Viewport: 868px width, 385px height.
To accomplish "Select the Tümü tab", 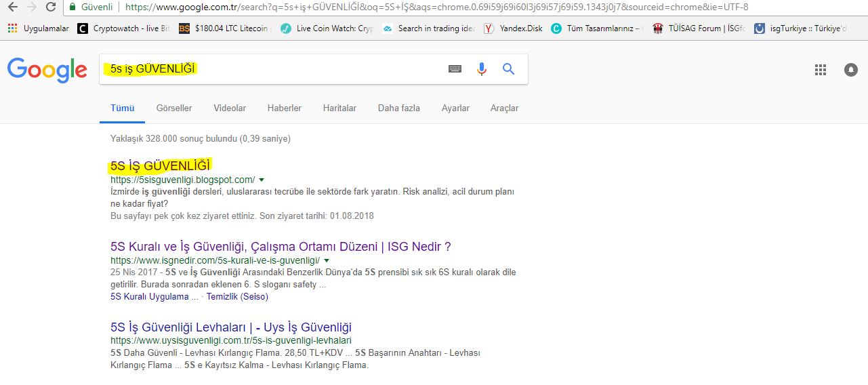I will click(x=123, y=108).
